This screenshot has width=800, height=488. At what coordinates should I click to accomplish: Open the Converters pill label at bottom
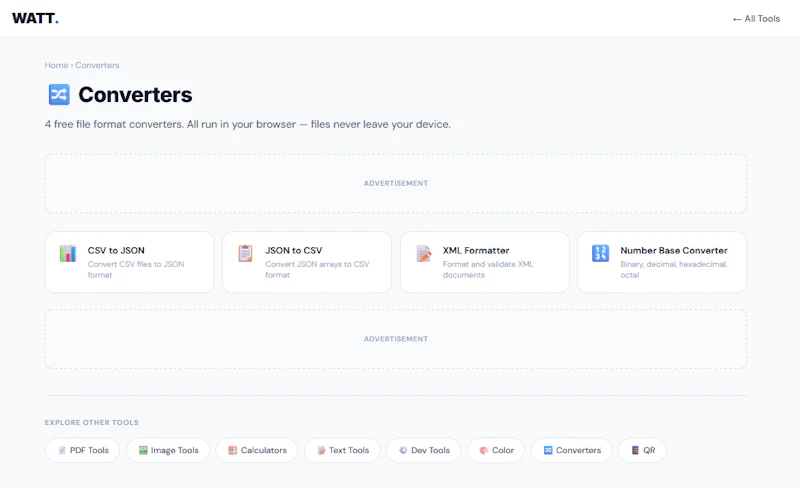[x=579, y=450]
